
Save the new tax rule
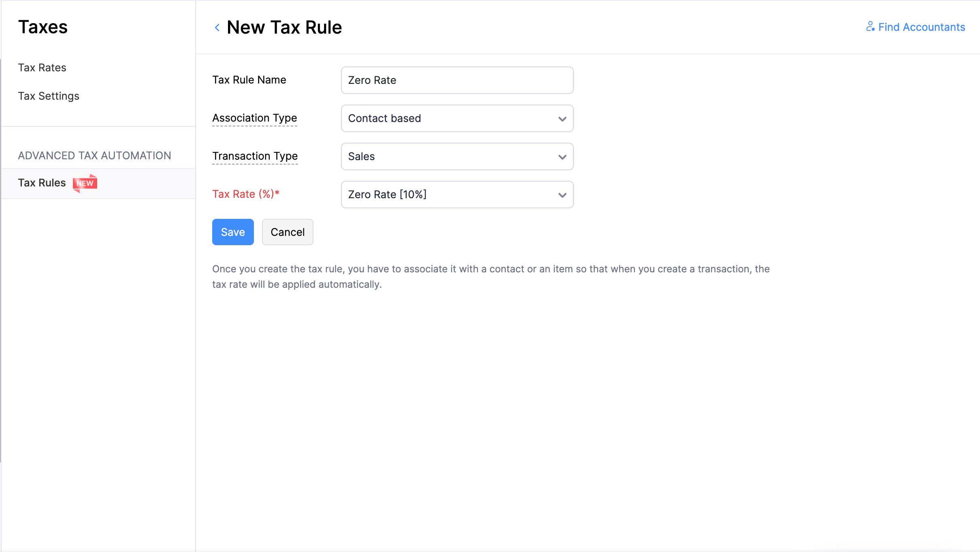pos(233,232)
